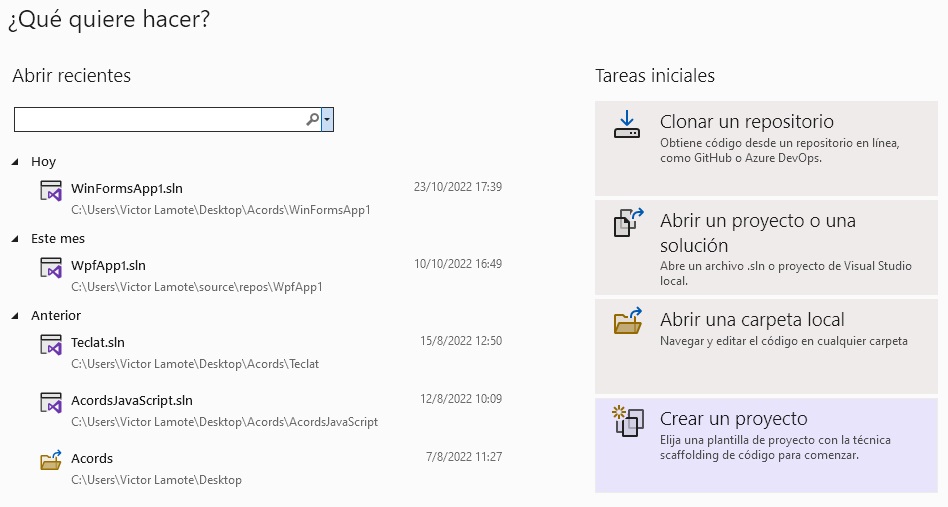
Task: Collapse the Anterior group
Action: [16, 315]
